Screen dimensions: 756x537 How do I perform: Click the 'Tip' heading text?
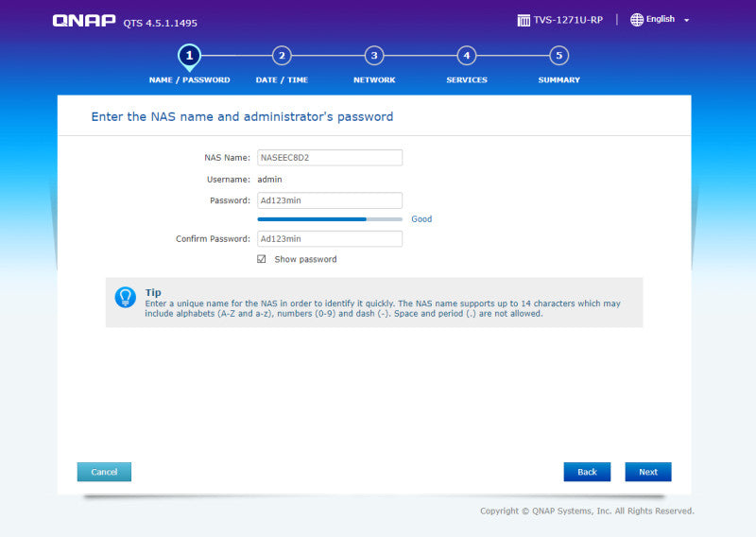(x=153, y=292)
